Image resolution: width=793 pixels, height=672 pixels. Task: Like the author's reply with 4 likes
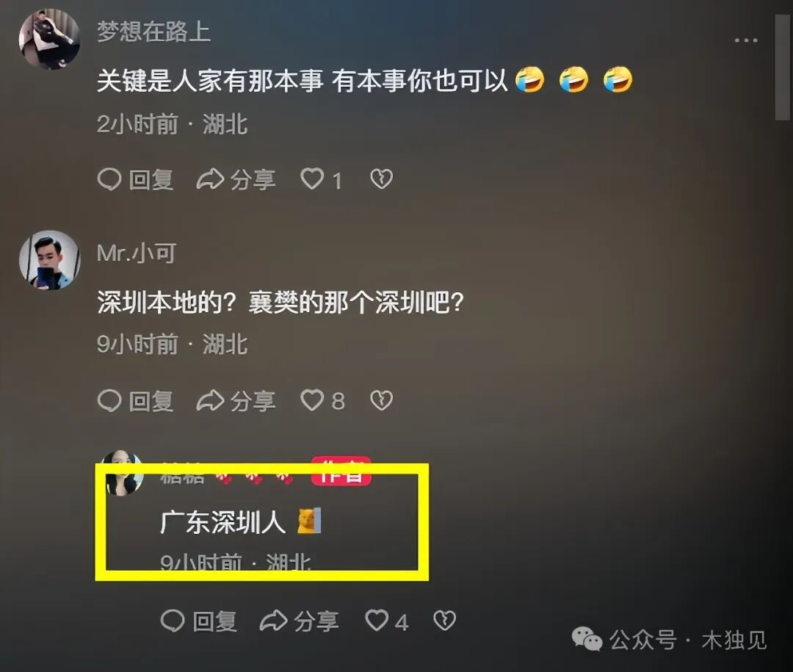387,621
